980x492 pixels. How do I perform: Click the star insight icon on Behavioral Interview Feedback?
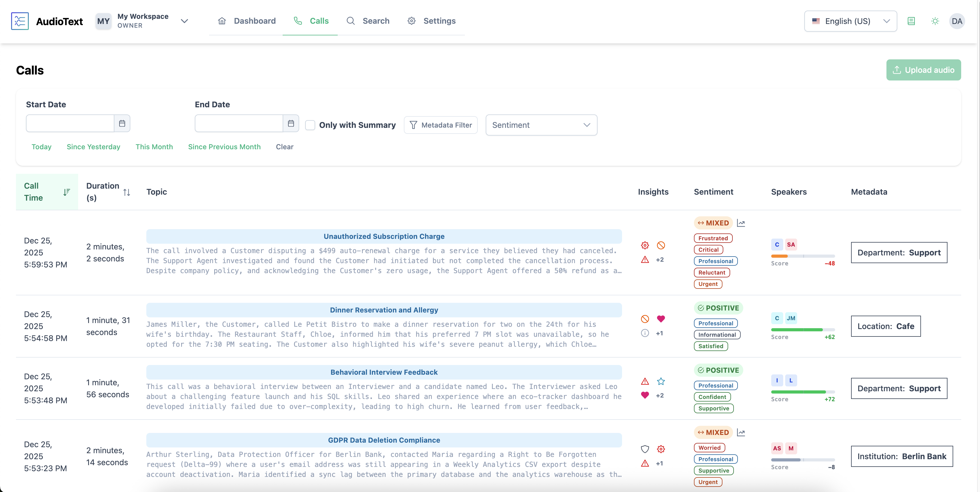click(x=661, y=381)
